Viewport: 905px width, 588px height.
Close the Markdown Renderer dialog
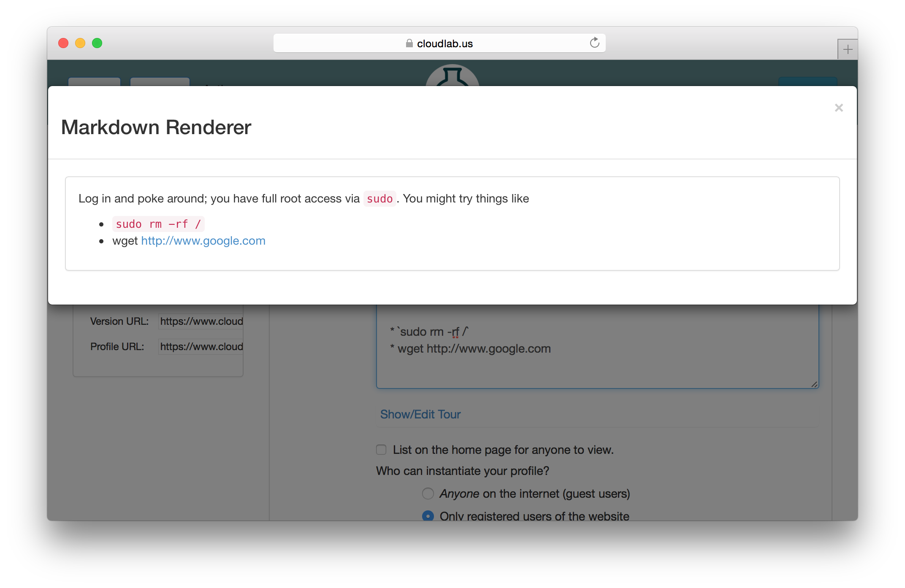(838, 108)
